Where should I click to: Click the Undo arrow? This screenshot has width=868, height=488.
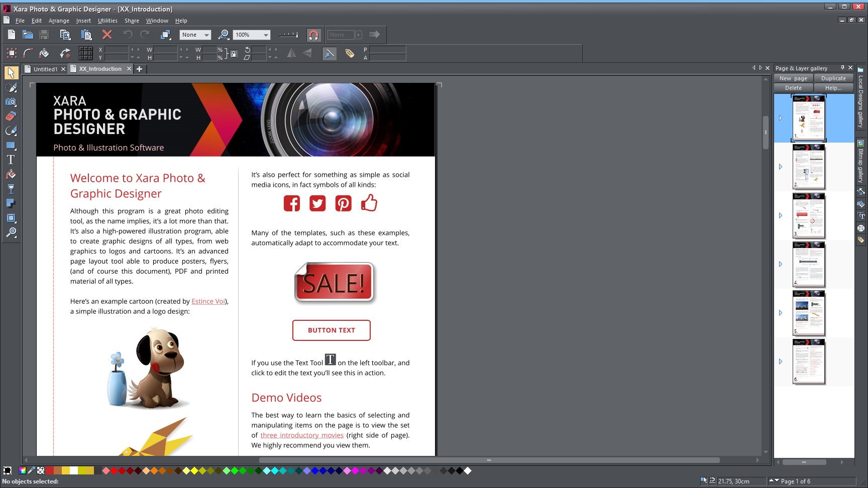coord(128,35)
